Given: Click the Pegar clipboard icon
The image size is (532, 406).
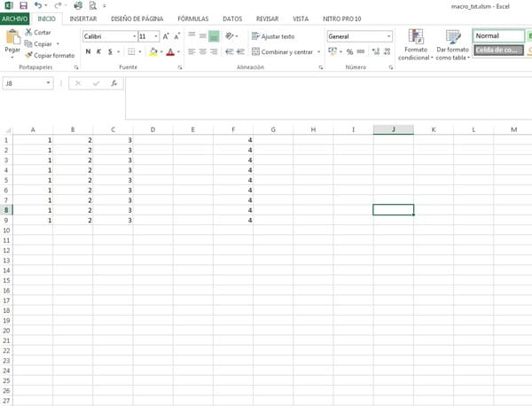Looking at the screenshot, I should tap(12, 38).
